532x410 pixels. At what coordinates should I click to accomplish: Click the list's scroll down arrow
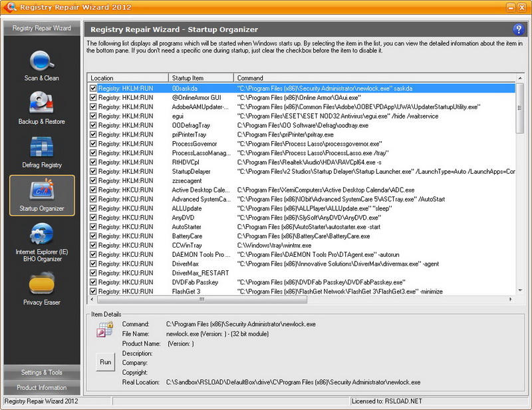pyautogui.click(x=520, y=290)
